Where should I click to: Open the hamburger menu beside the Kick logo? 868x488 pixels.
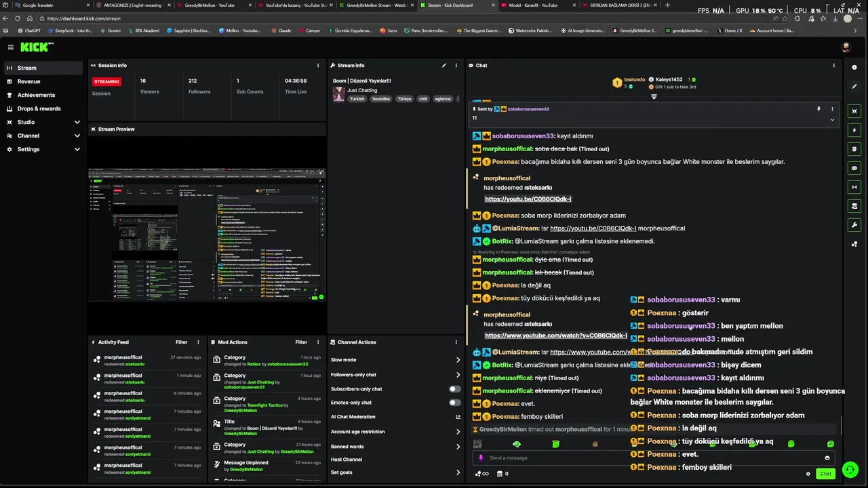11,47
